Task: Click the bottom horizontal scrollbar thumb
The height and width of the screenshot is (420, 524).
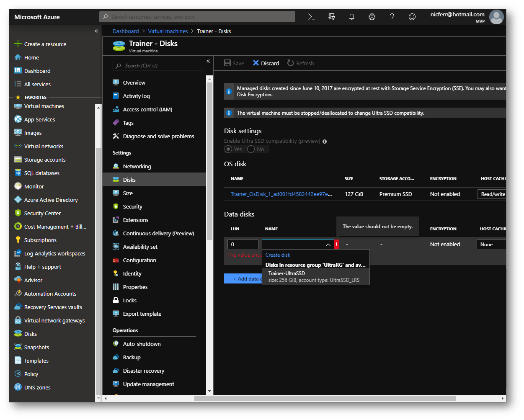Action: click(325, 399)
